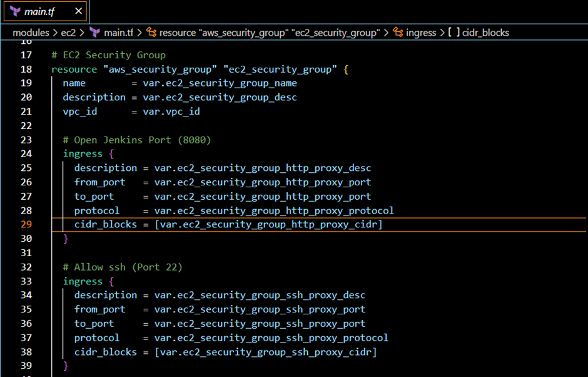588x377 pixels.
Task: Click the Terraform icon in breadcrumb
Action: 95,33
